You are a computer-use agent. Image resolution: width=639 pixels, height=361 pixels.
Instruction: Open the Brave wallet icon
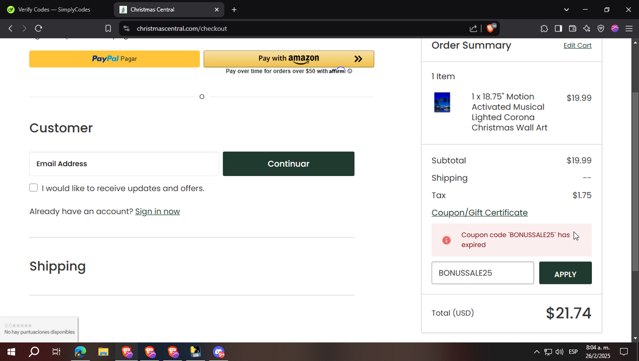click(573, 29)
